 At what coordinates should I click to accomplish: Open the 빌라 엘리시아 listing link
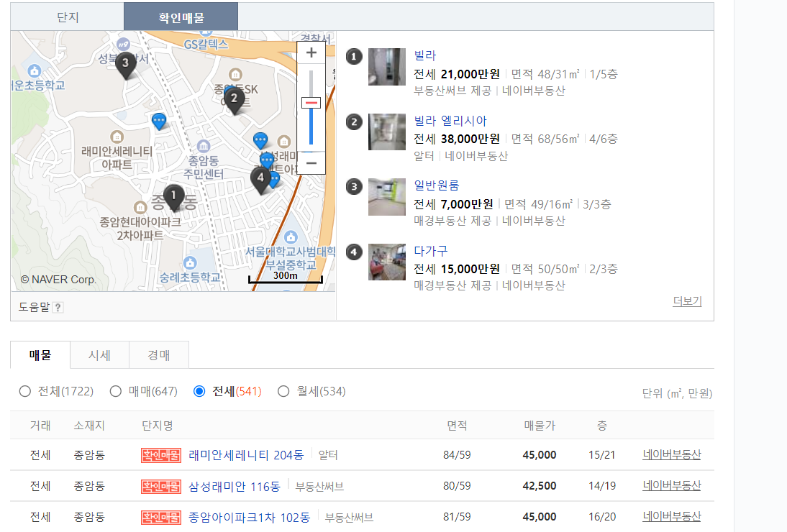pos(450,121)
